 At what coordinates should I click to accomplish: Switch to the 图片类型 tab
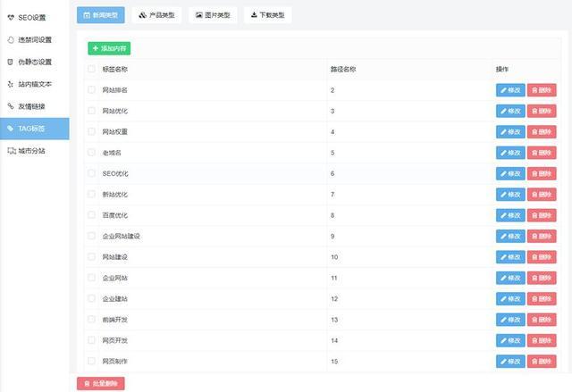[213, 15]
